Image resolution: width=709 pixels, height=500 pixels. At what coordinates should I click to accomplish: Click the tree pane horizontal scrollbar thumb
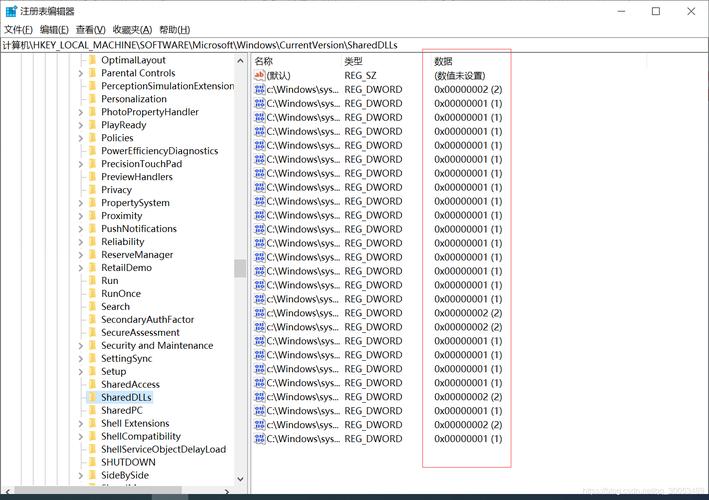click(98, 491)
